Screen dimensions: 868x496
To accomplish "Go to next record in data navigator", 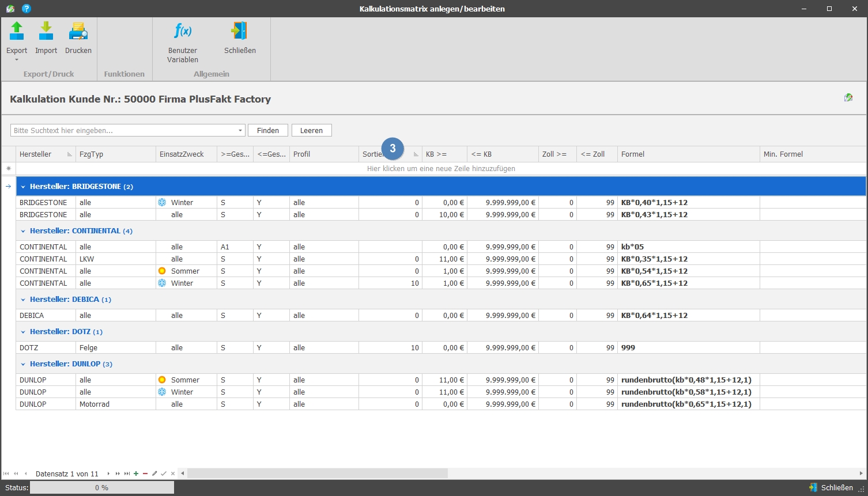I will click(x=108, y=474).
